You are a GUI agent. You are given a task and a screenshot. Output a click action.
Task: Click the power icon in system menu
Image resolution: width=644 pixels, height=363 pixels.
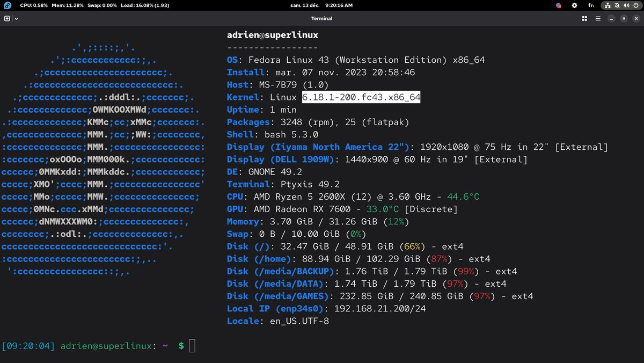tap(635, 5)
